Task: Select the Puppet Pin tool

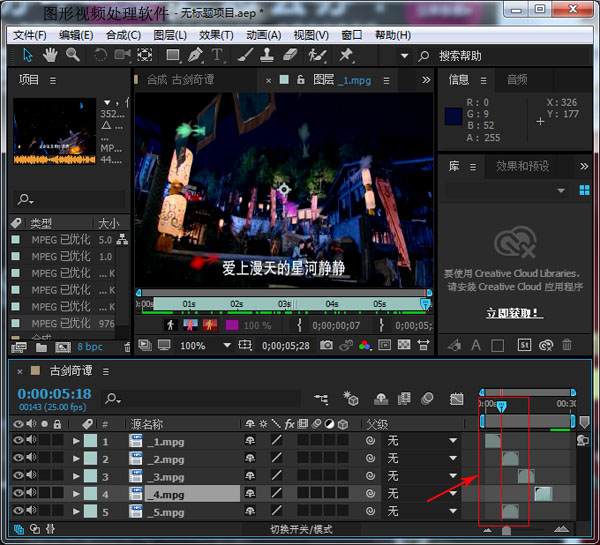Action: 346,55
